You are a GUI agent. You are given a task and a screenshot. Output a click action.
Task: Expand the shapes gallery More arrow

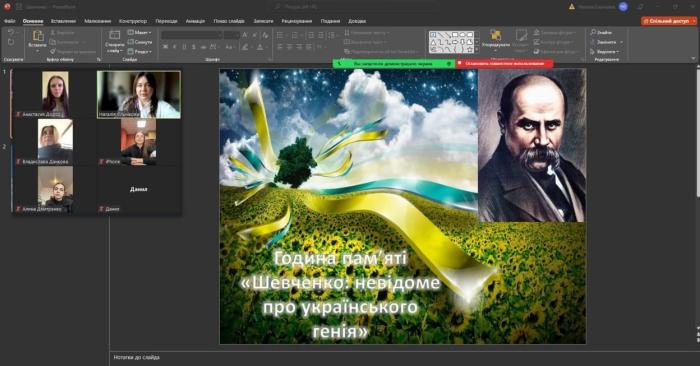pos(477,50)
